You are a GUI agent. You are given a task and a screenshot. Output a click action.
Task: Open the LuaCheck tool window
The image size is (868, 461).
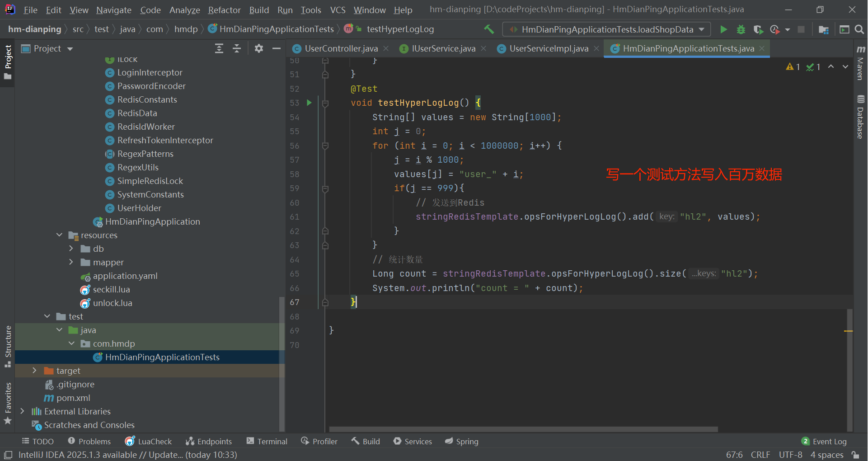pos(148,442)
